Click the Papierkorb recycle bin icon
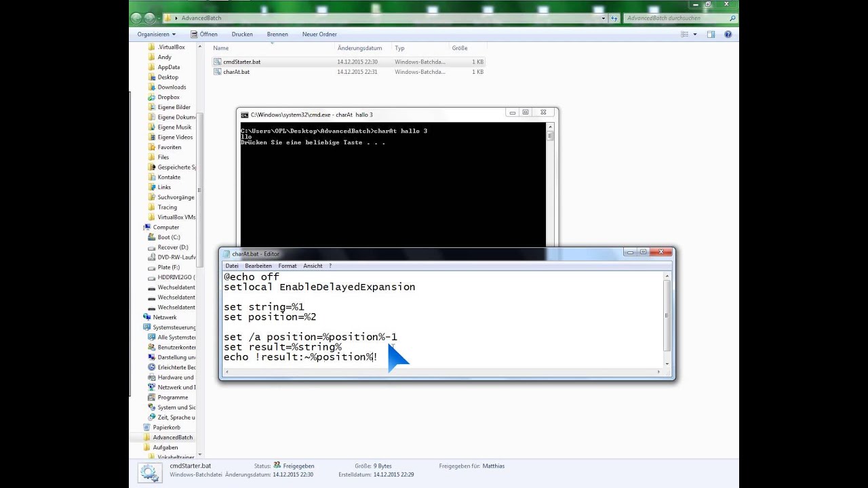 (146, 428)
